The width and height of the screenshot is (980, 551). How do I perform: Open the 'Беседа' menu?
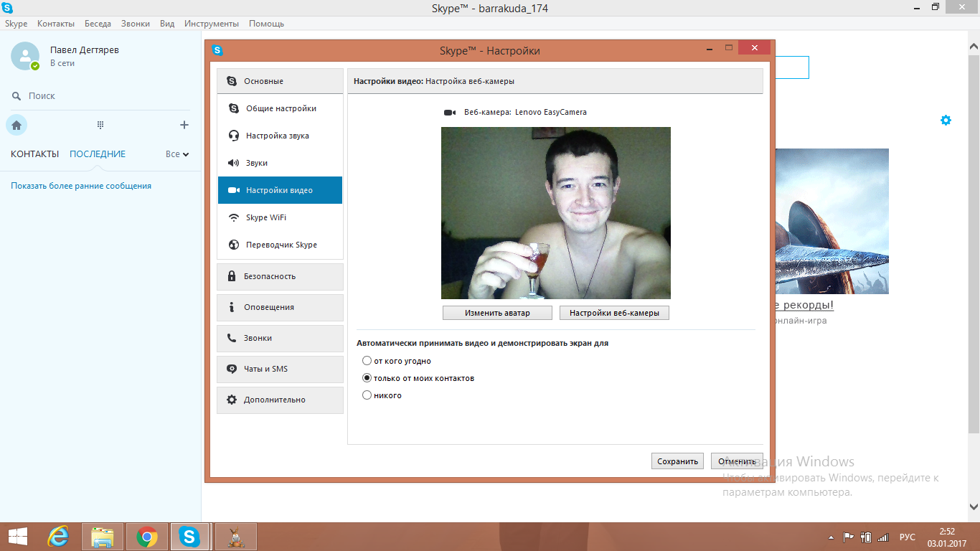click(x=98, y=24)
